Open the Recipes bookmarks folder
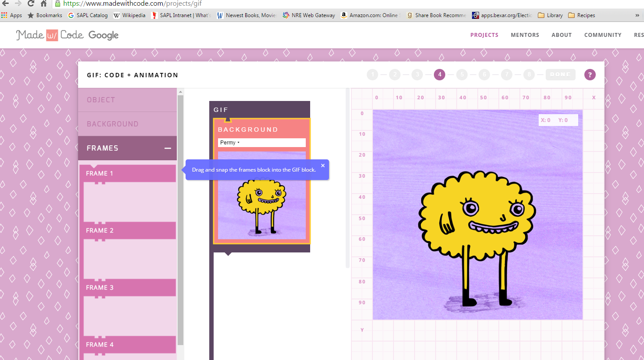This screenshot has width=644, height=360. (581, 15)
